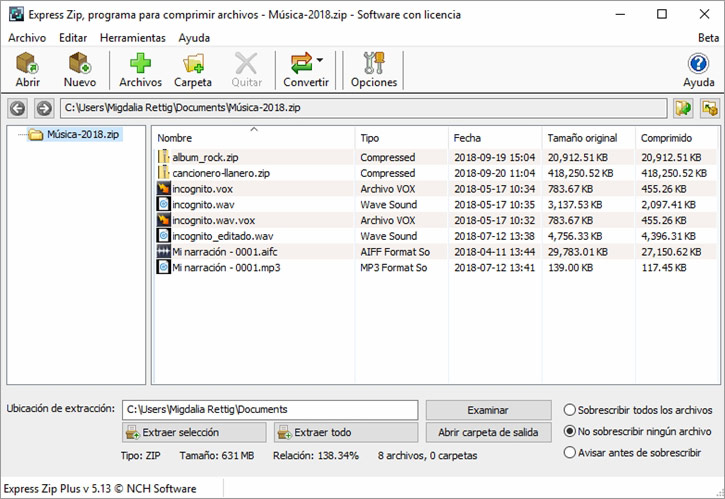Click the incognito.wav.vox file icon
The image size is (725, 499).
163,220
